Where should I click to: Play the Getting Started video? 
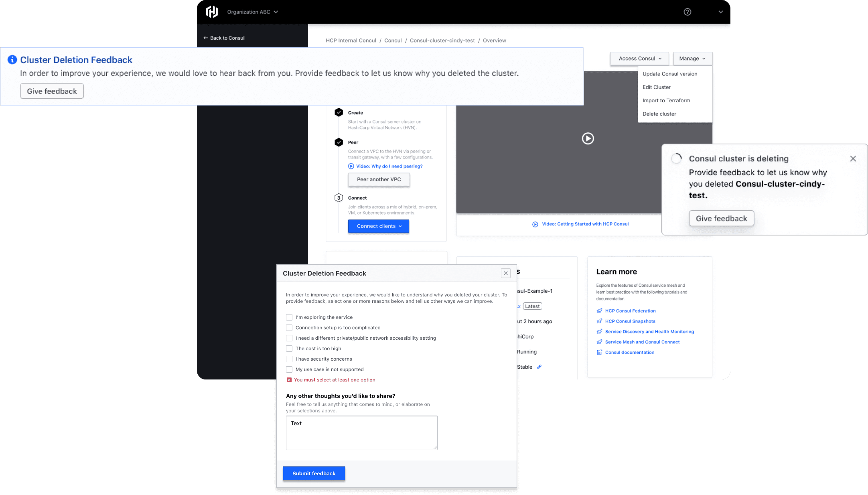pyautogui.click(x=588, y=138)
